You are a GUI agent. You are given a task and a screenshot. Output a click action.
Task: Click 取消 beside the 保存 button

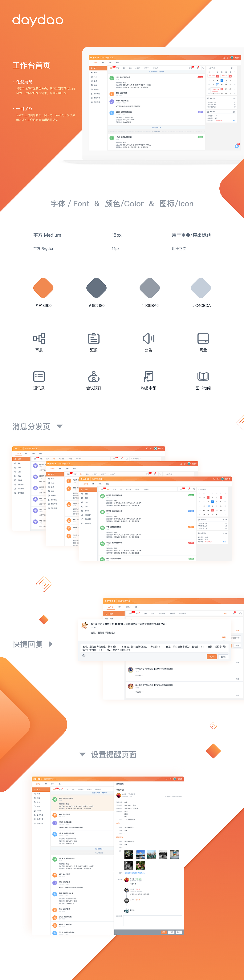(223, 657)
